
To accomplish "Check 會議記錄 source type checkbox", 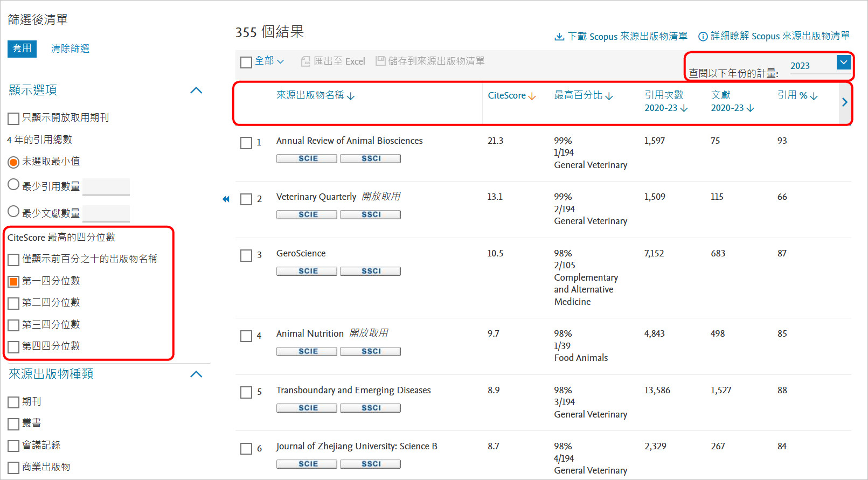I will [x=13, y=446].
